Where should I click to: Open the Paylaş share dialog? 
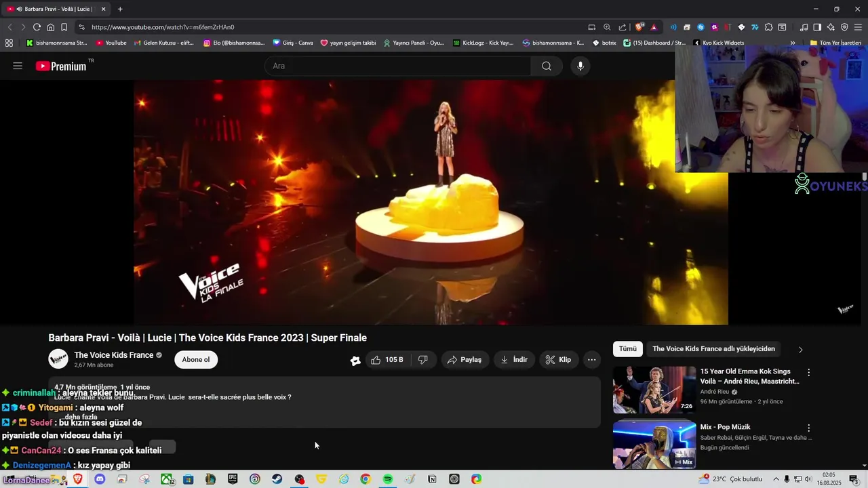point(465,360)
